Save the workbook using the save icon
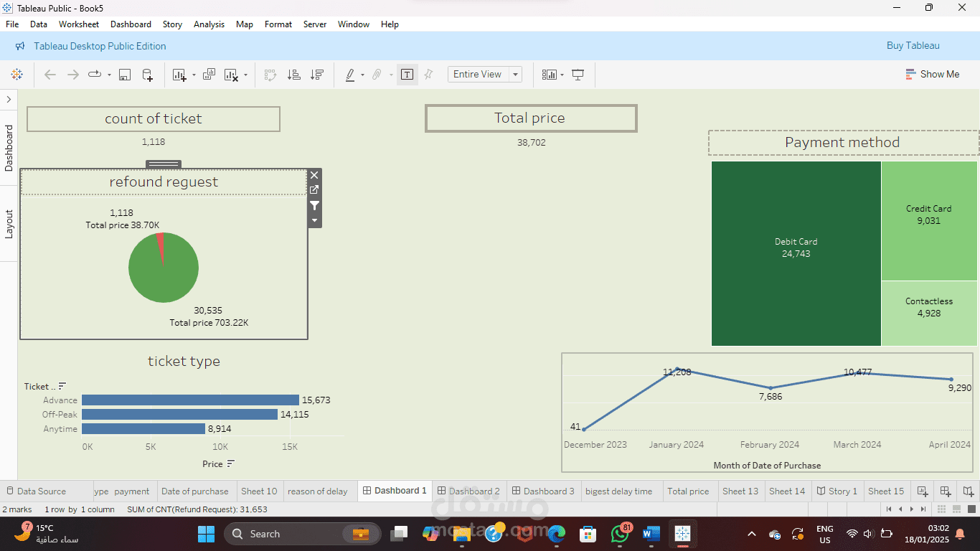Screen dimensions: 980x551 pyautogui.click(x=124, y=74)
